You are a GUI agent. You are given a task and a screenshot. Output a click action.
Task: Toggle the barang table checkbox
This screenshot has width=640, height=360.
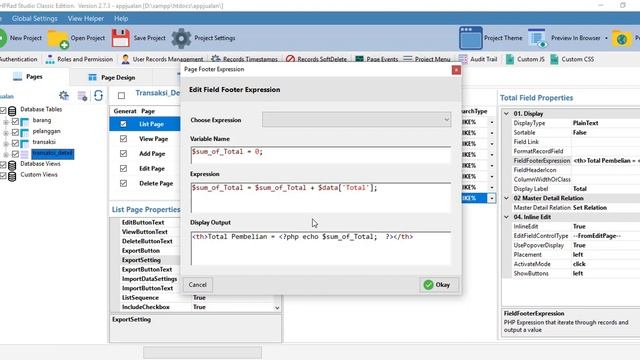coord(16,122)
